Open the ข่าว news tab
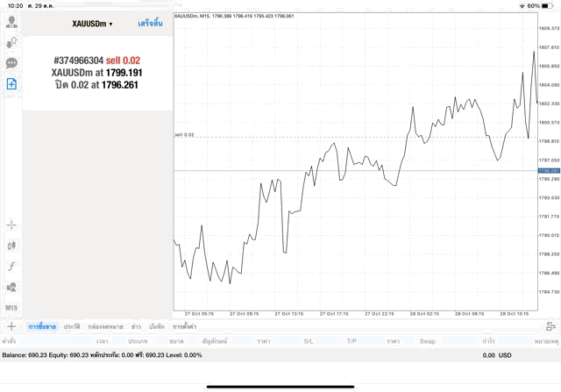561x392 pixels. [136, 326]
